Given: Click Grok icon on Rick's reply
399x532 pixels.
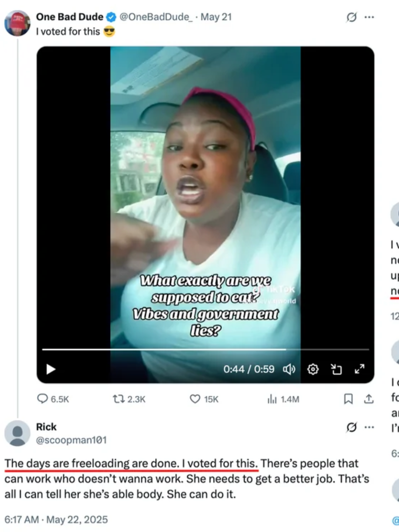Looking at the screenshot, I should point(351,427).
